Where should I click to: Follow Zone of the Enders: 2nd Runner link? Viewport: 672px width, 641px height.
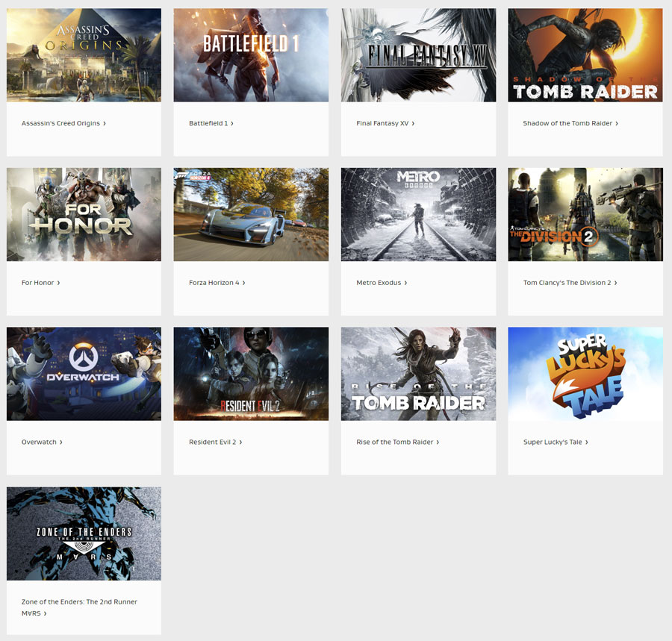pos(79,607)
